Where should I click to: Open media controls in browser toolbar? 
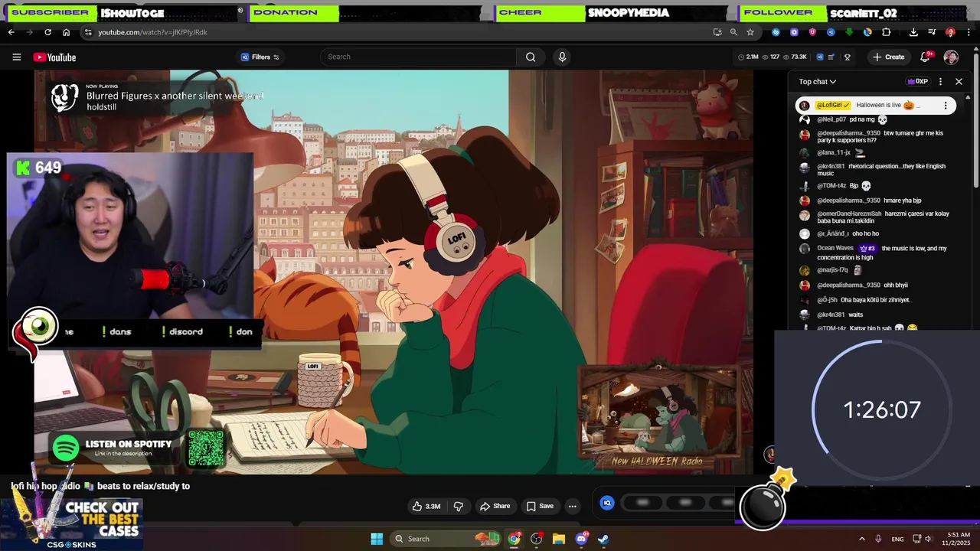(x=932, y=32)
